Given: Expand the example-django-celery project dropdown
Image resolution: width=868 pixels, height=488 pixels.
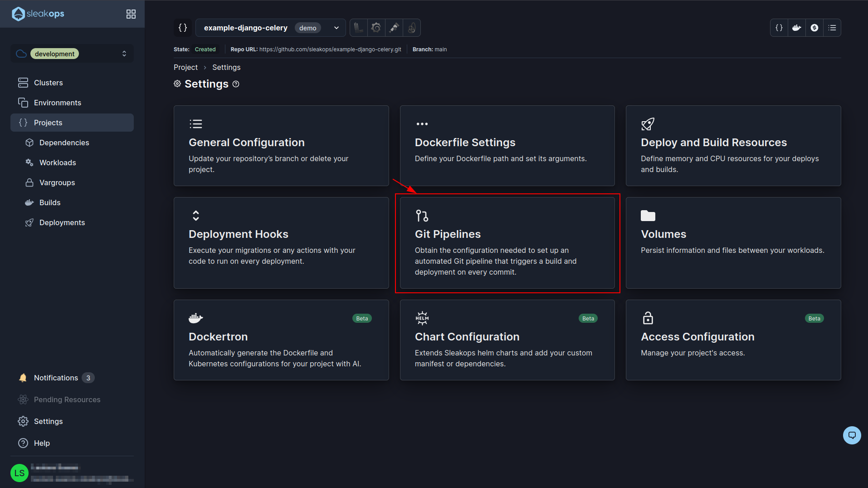Looking at the screenshot, I should 271,28.
